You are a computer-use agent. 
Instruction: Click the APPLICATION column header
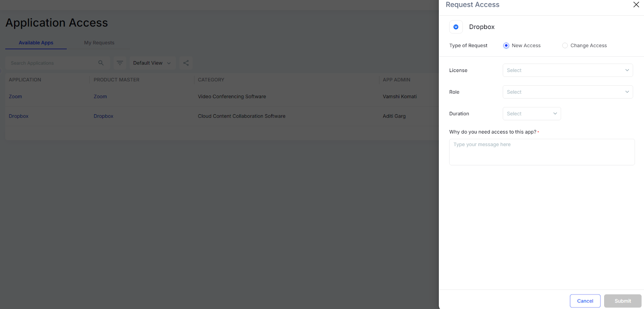pos(25,80)
